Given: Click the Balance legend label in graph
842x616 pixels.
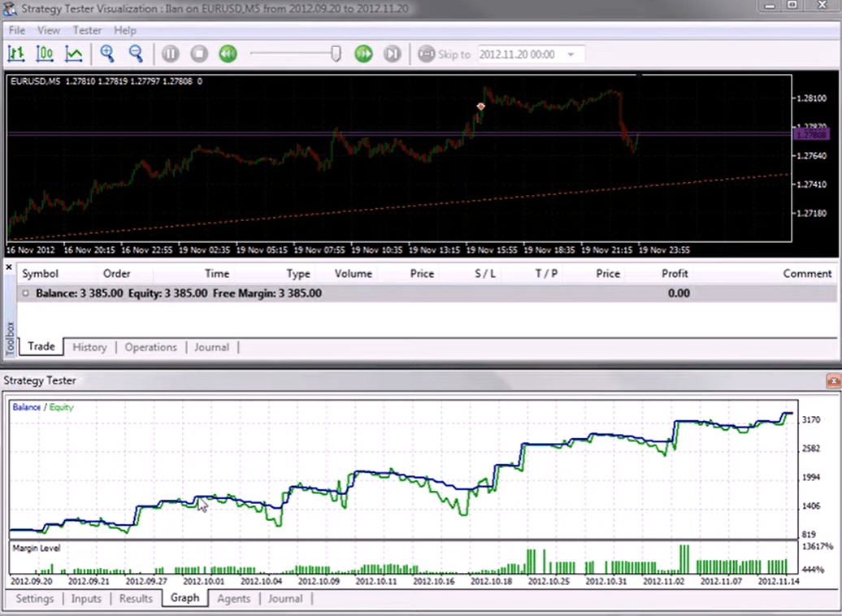Looking at the screenshot, I should point(26,407).
